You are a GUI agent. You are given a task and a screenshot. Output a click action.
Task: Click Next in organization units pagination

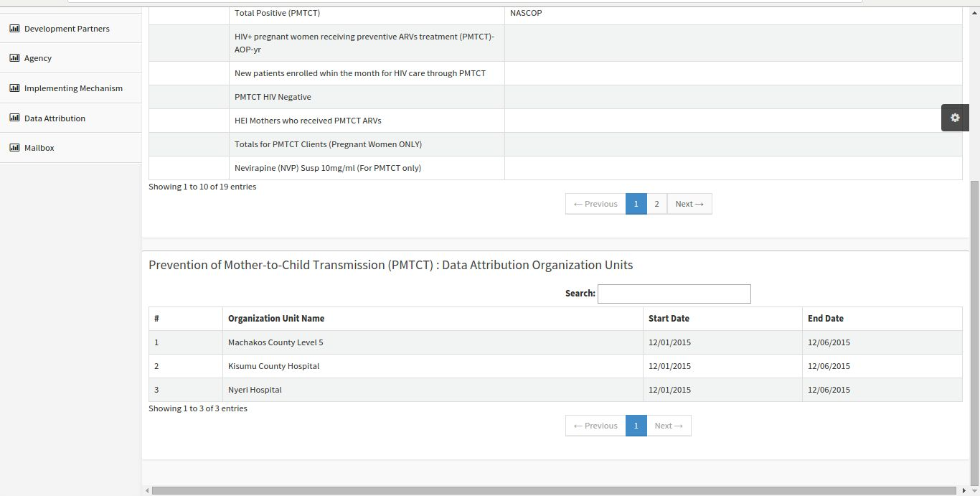[669, 426]
